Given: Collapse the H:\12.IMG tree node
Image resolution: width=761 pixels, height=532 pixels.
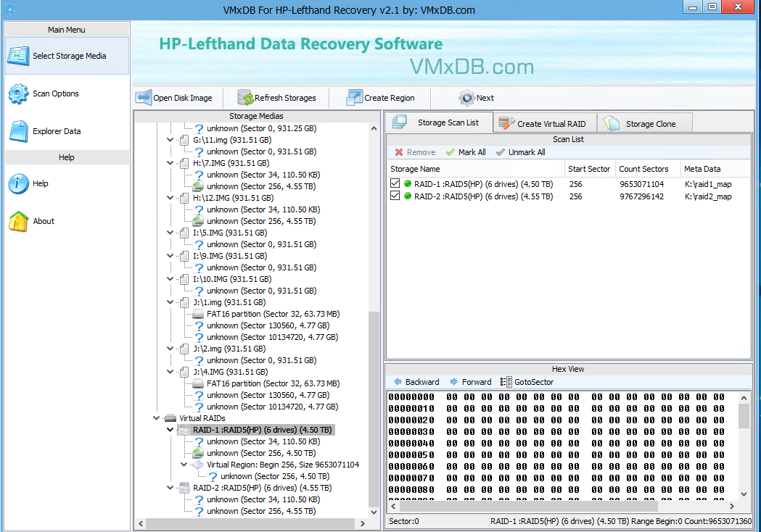Looking at the screenshot, I should tap(170, 198).
